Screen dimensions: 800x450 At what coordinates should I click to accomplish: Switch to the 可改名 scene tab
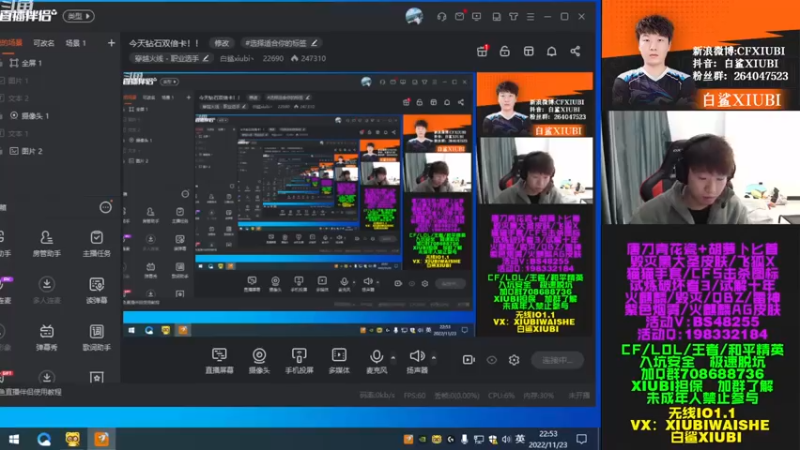pos(44,43)
